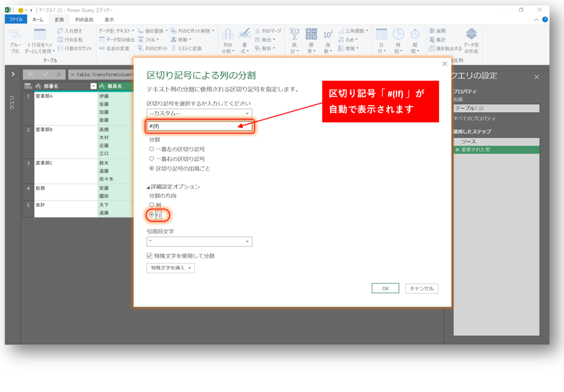The width and height of the screenshot is (564, 392).
Task: Switch to the 変換 ribbon tab
Action: [x=59, y=20]
